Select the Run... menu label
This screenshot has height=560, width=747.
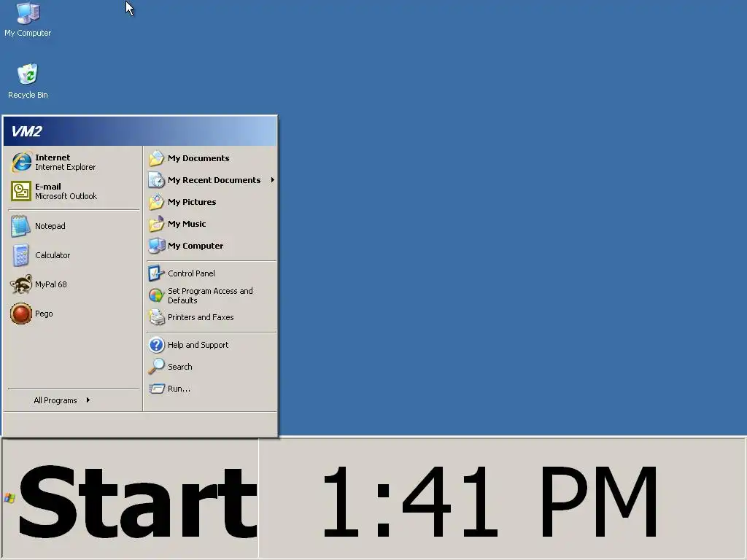tap(179, 389)
